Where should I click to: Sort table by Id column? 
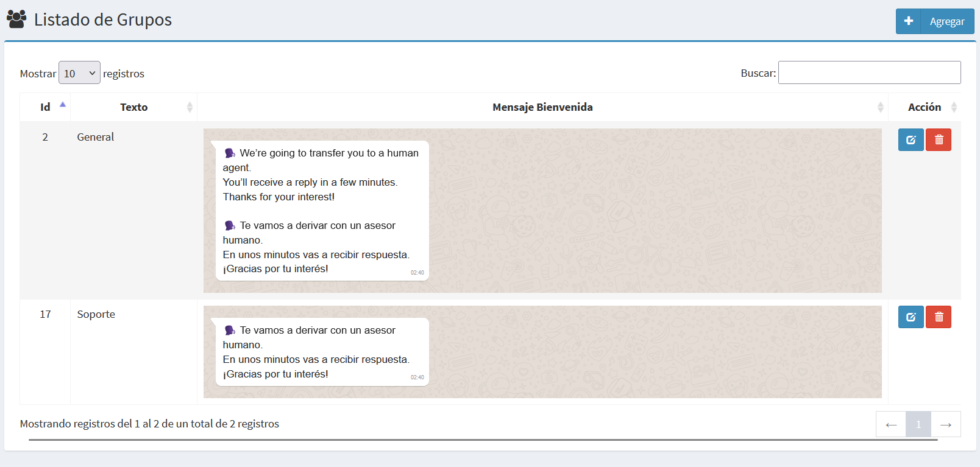point(45,107)
